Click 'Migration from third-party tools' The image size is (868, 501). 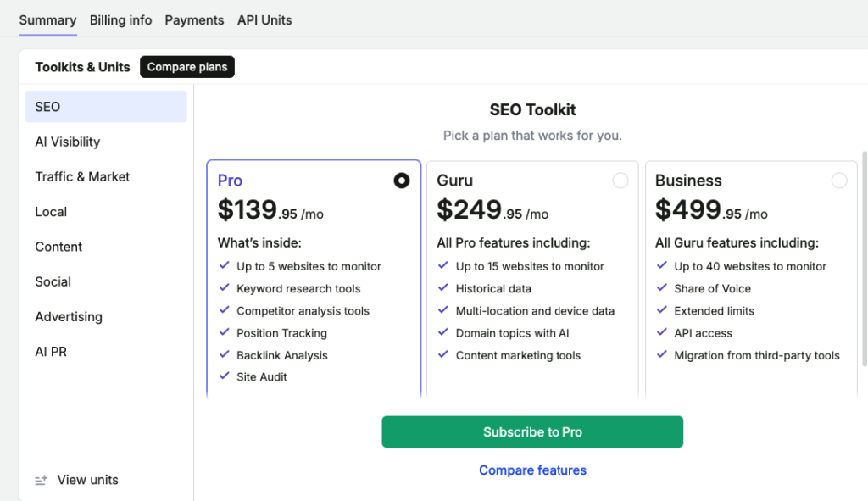coord(757,355)
